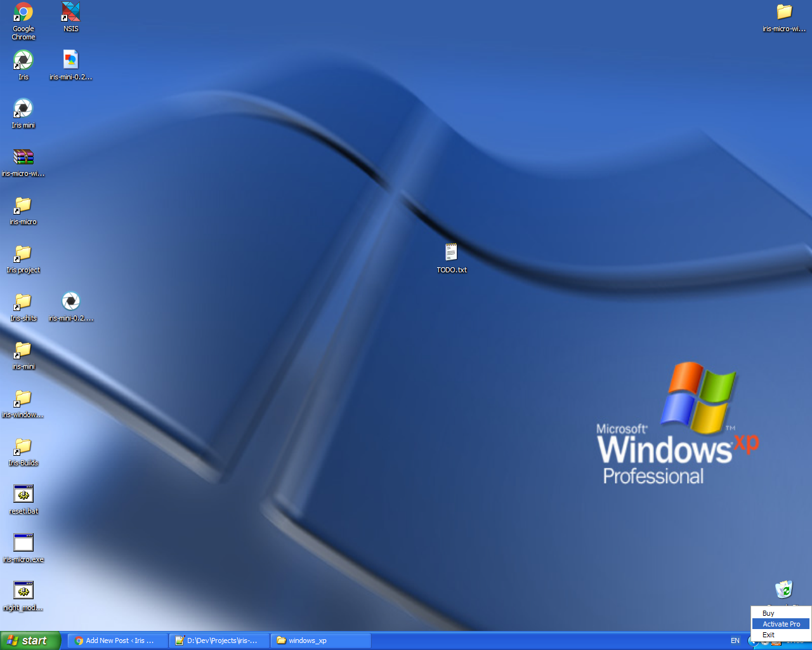Open the Windows Start menu
The image size is (812, 650).
30,641
